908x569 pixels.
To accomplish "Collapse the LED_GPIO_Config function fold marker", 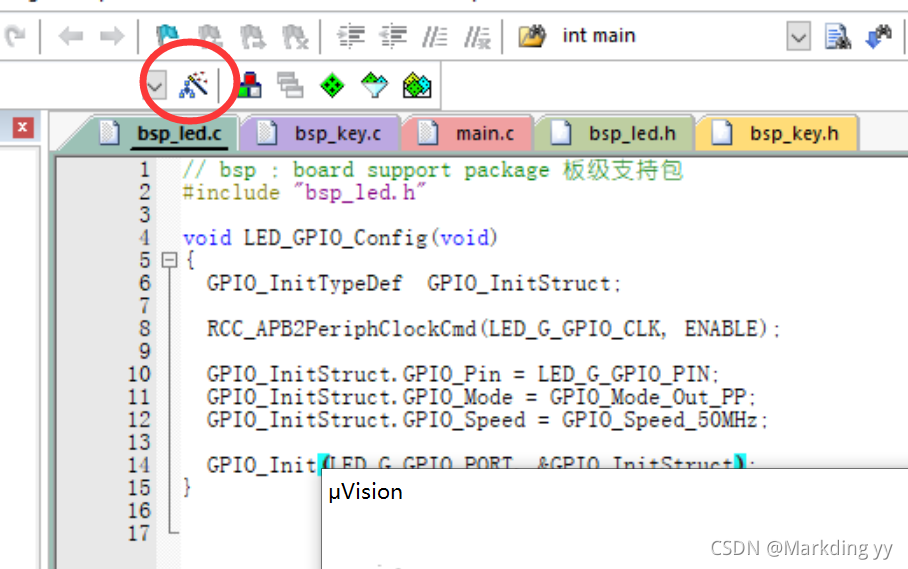I will pos(169,260).
